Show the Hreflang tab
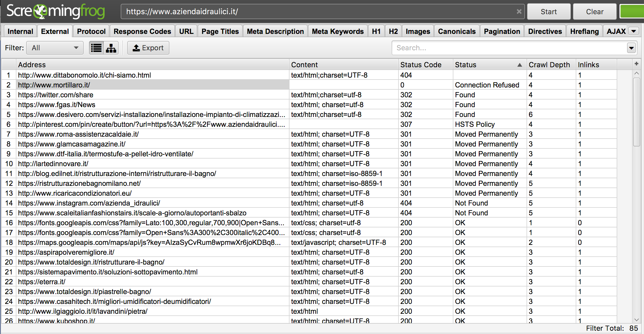The height and width of the screenshot is (334, 644). tap(584, 31)
